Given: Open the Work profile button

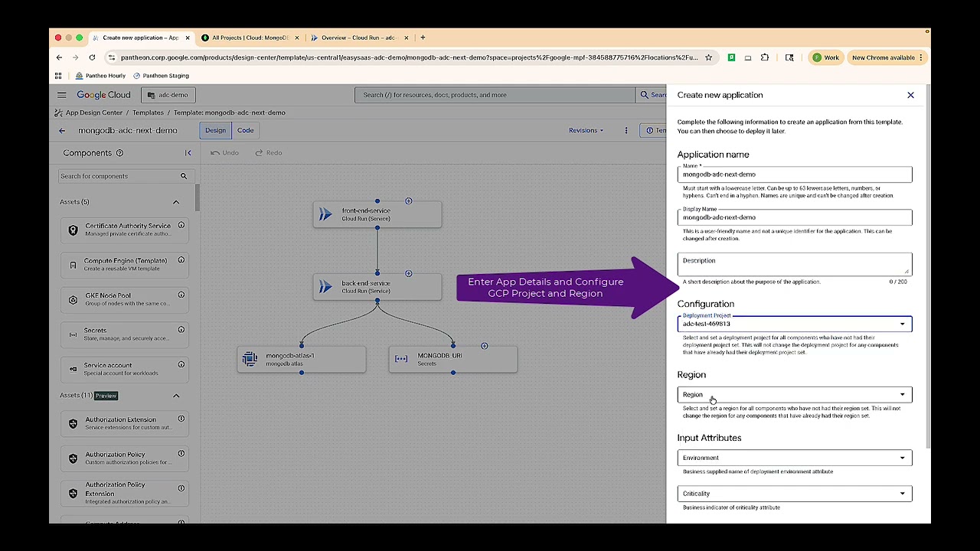Looking at the screenshot, I should pyautogui.click(x=825, y=57).
